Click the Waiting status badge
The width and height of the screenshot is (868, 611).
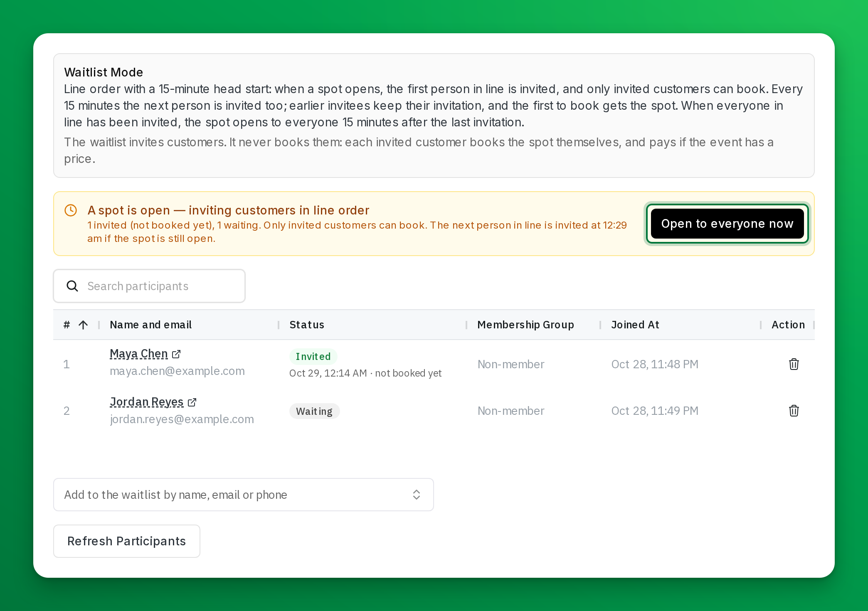point(314,411)
